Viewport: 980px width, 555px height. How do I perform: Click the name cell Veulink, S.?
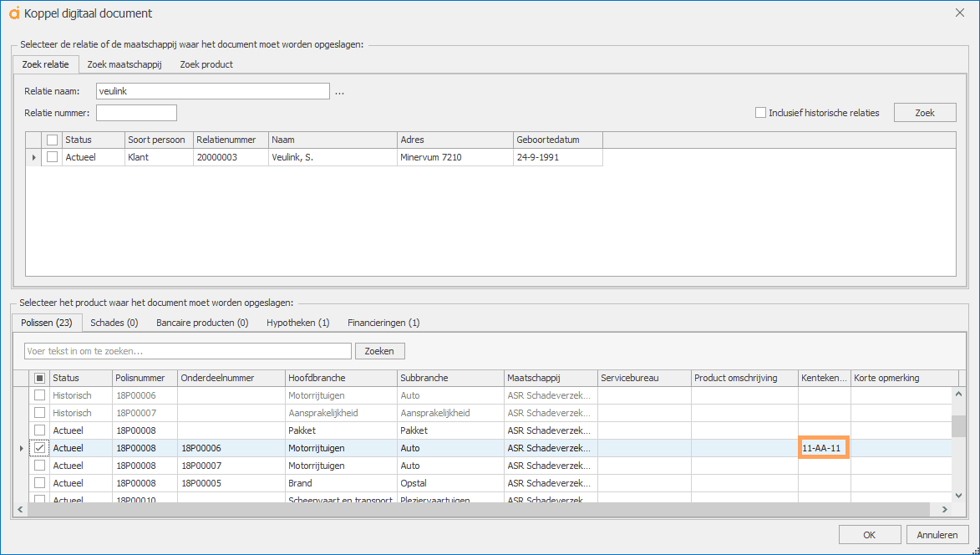[x=333, y=157]
